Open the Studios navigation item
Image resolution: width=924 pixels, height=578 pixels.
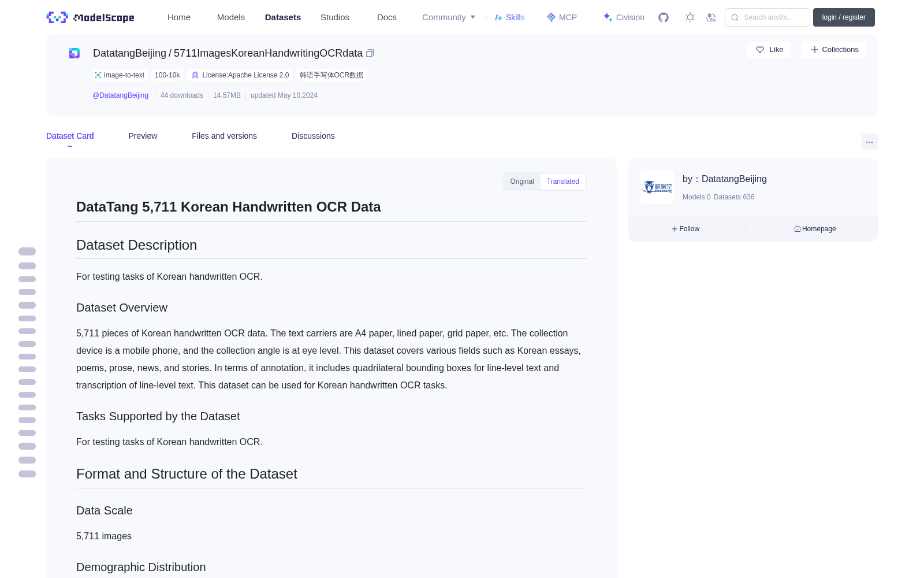[335, 17]
